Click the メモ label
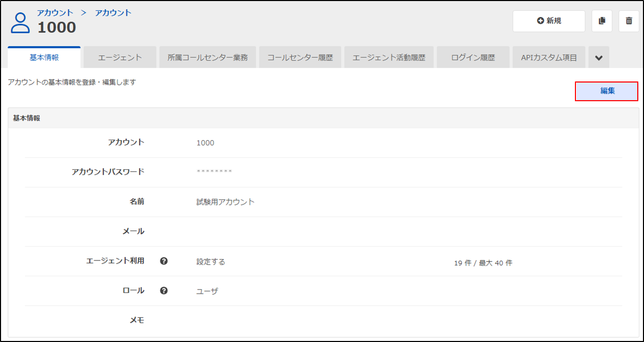Image resolution: width=644 pixels, height=342 pixels. click(137, 320)
